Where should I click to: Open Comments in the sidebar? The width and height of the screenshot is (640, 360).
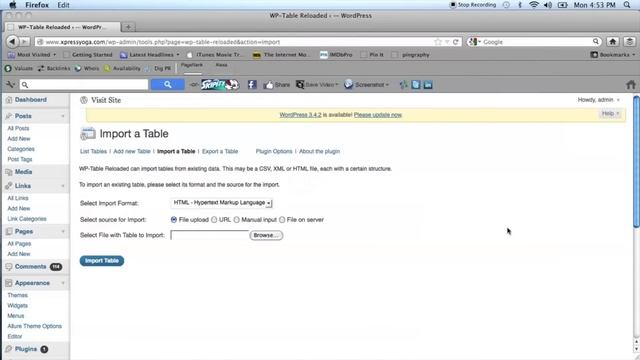point(31,267)
